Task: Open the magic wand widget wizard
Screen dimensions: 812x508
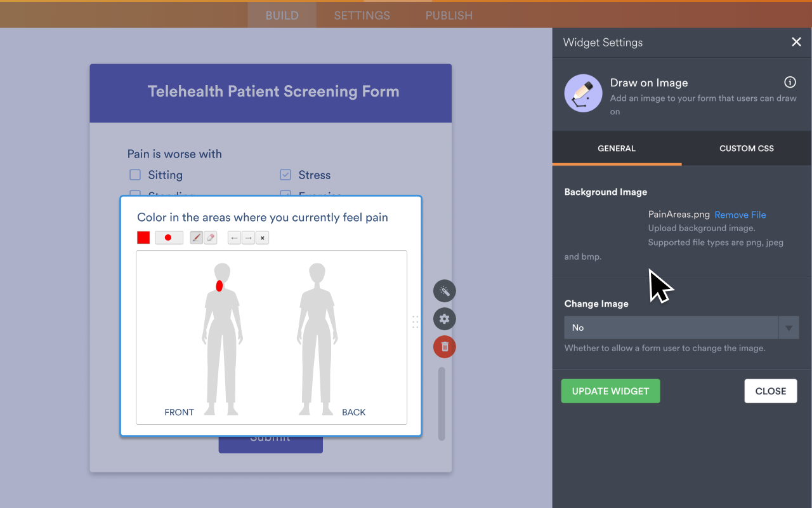Action: [444, 291]
